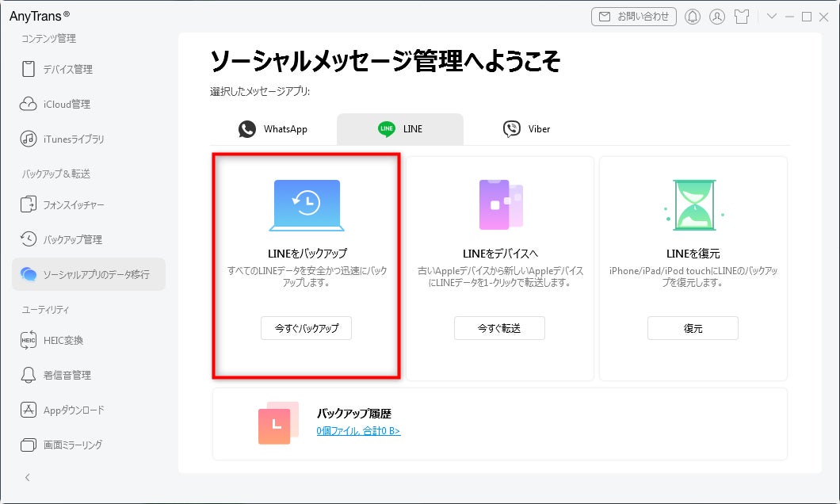The width and height of the screenshot is (840, 504).
Task: Open the skin shirt icon in the title bar
Action: (742, 17)
